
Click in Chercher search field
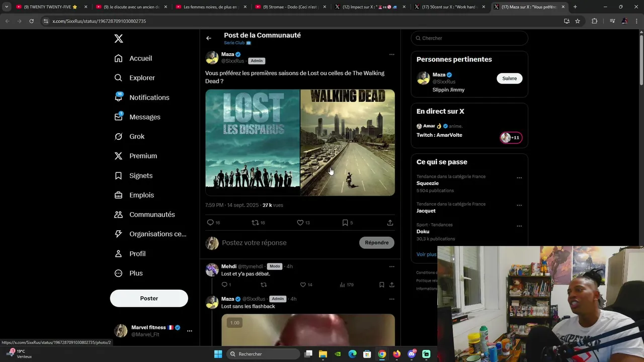pos(469,38)
